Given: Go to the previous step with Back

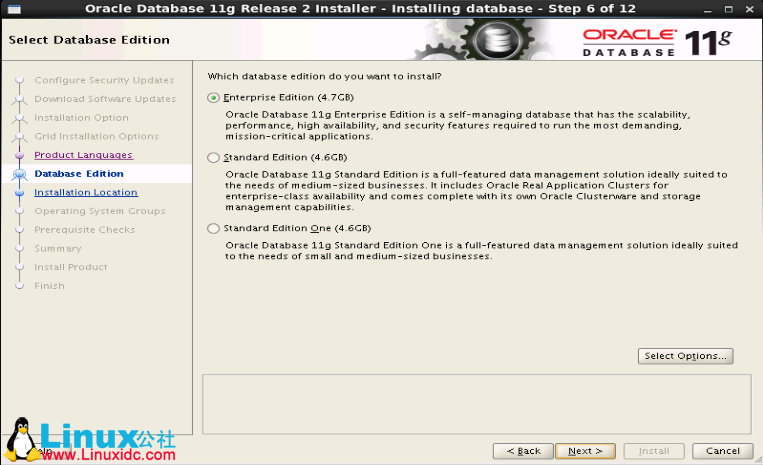Looking at the screenshot, I should tap(523, 451).
